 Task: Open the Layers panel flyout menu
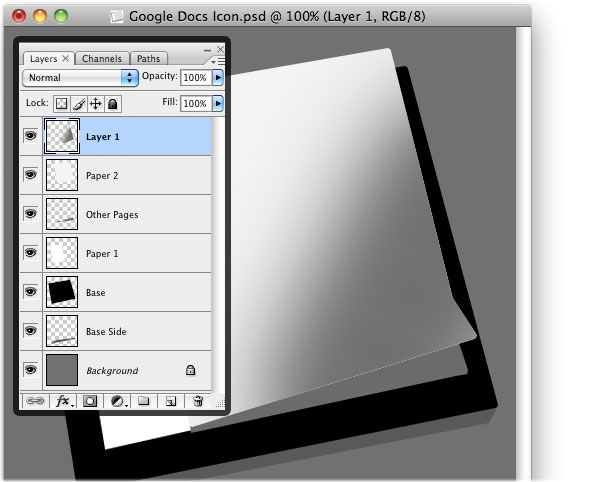218,61
